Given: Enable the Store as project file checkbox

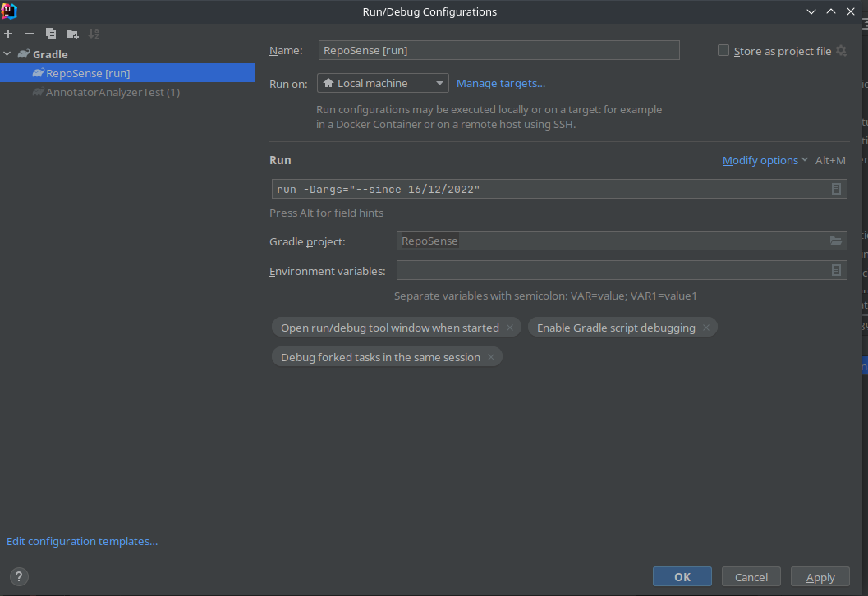Looking at the screenshot, I should [723, 50].
